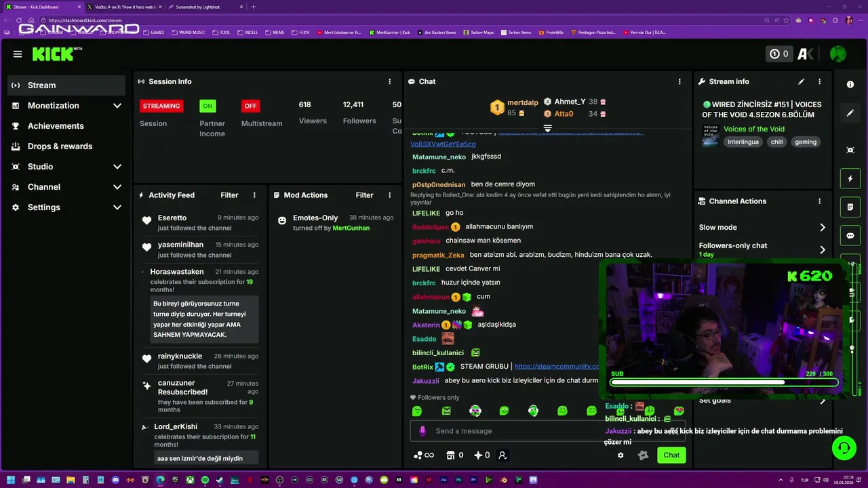Click the pen icon in right sidebar
Screen dimensions: 868x488
[850, 113]
